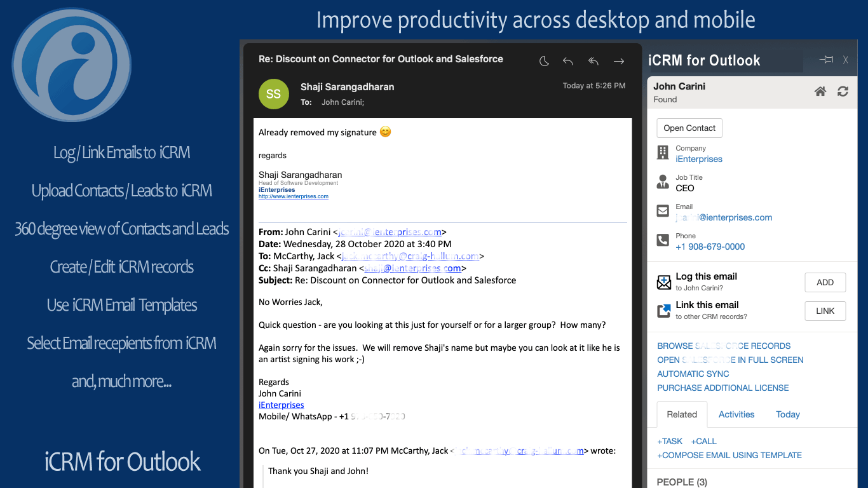
Task: Pin the iCRM for Outlook panel
Action: (826, 60)
